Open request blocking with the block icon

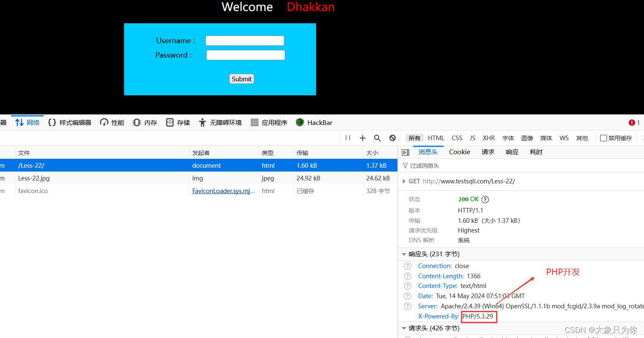[393, 138]
